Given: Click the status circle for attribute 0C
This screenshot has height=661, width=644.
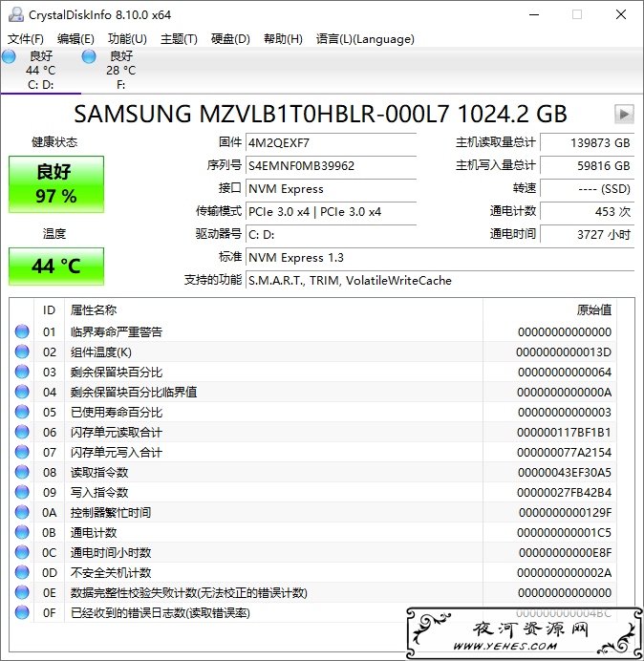Looking at the screenshot, I should (22, 553).
